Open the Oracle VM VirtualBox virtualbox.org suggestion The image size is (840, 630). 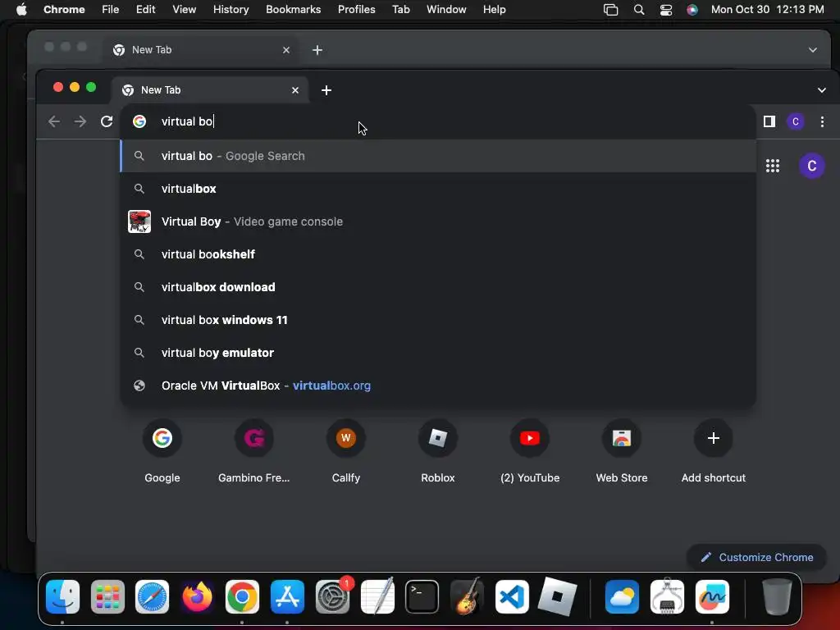[438, 386]
